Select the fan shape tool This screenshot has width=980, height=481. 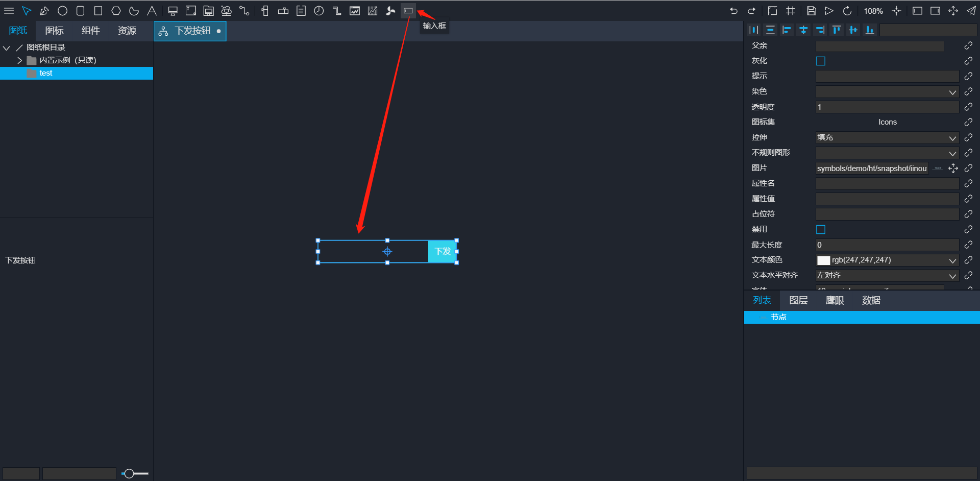(x=390, y=11)
